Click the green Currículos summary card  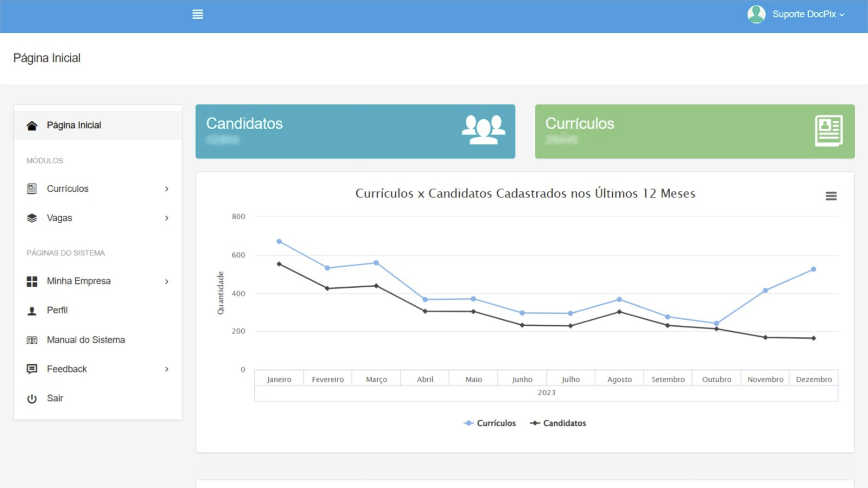click(694, 131)
